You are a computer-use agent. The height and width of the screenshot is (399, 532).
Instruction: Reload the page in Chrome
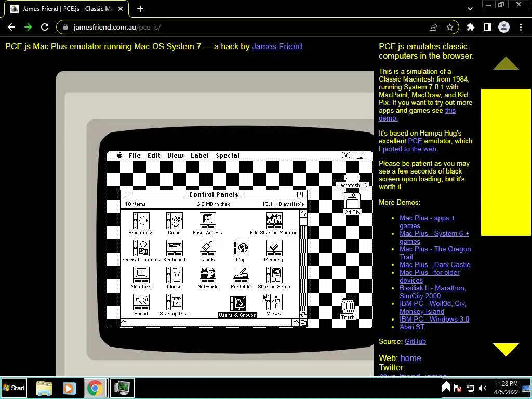click(45, 27)
